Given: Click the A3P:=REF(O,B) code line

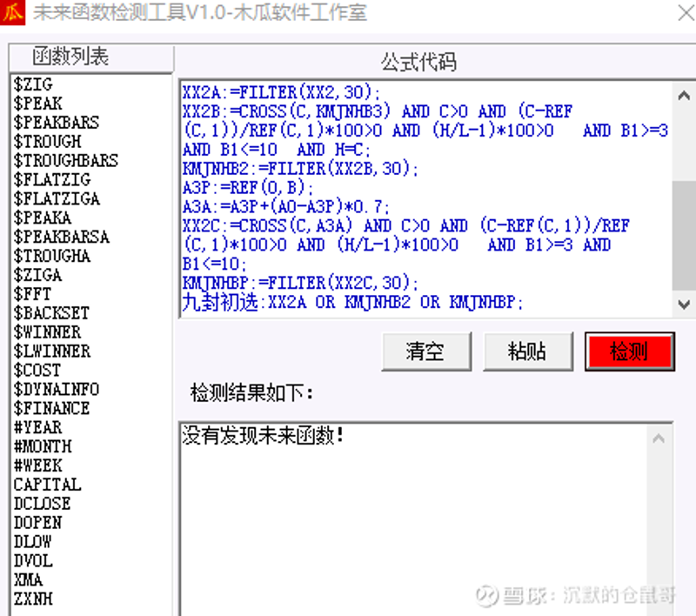Looking at the screenshot, I should pos(248,188).
